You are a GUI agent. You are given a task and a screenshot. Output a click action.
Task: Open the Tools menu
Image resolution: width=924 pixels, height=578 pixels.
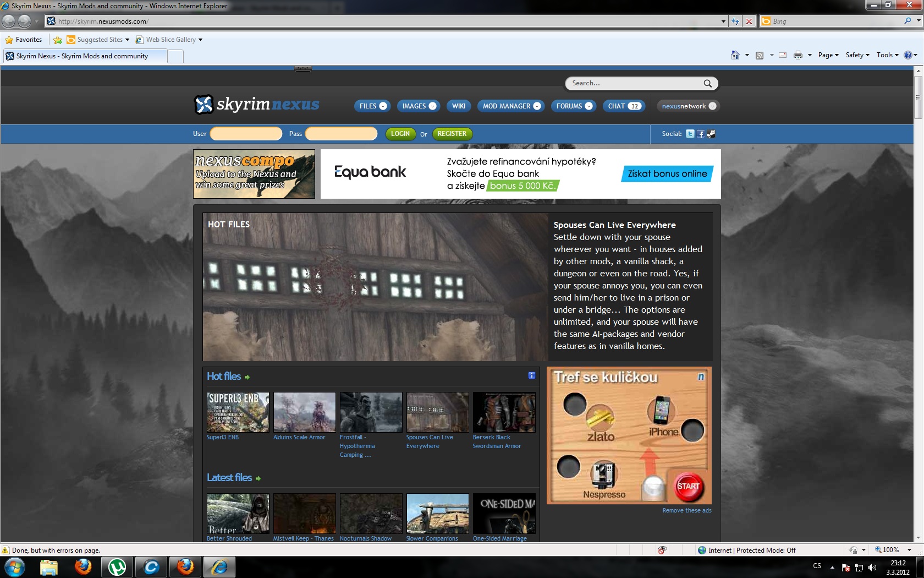(x=887, y=55)
